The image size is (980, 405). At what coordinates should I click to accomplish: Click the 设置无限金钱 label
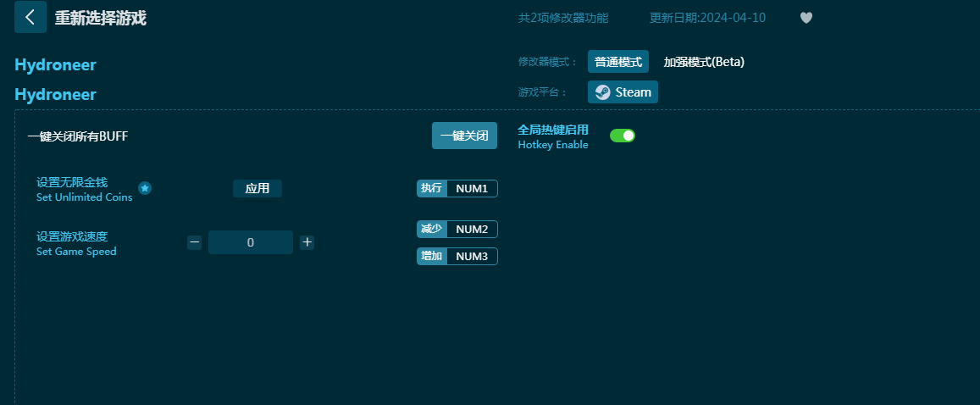pyautogui.click(x=72, y=182)
